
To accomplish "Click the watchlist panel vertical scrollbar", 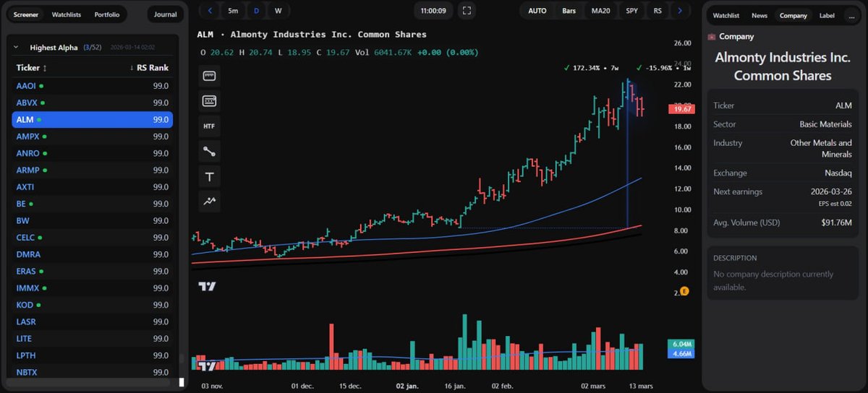I will (x=182, y=358).
